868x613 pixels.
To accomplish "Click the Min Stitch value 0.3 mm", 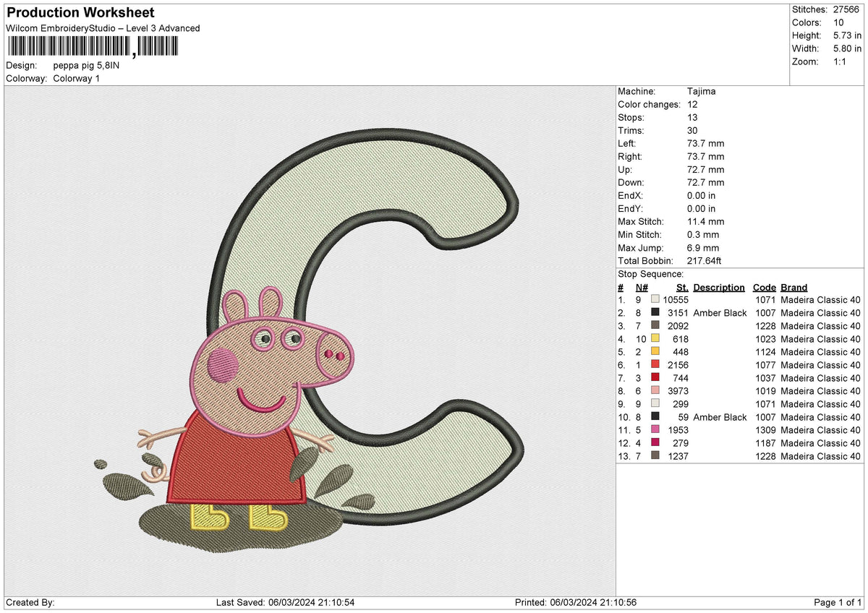I will coord(703,235).
